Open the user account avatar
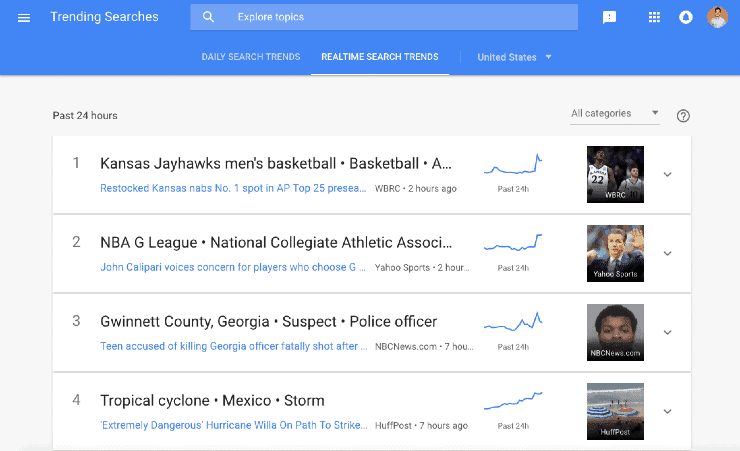The width and height of the screenshot is (740, 451). click(x=717, y=17)
